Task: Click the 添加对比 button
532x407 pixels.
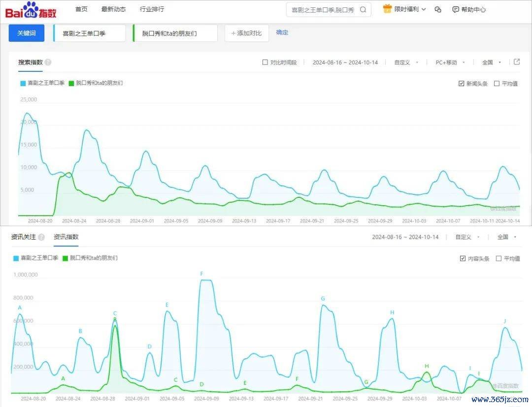Action: (x=246, y=33)
